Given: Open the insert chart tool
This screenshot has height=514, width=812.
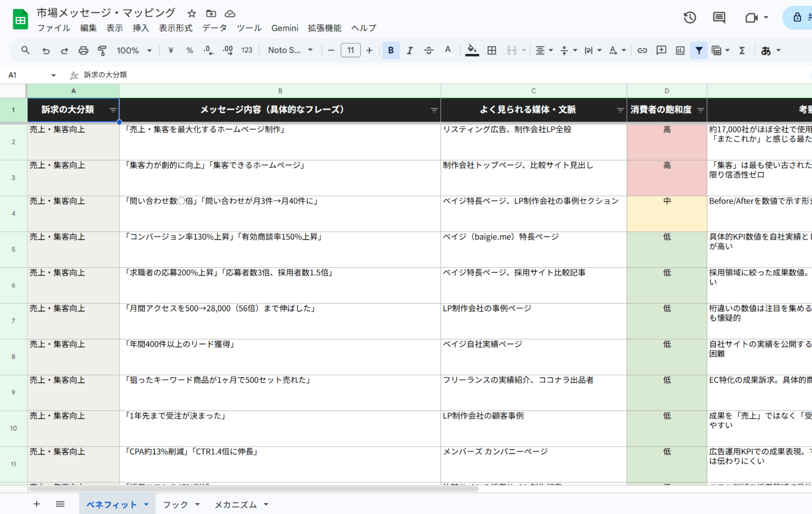Looking at the screenshot, I should coord(680,50).
